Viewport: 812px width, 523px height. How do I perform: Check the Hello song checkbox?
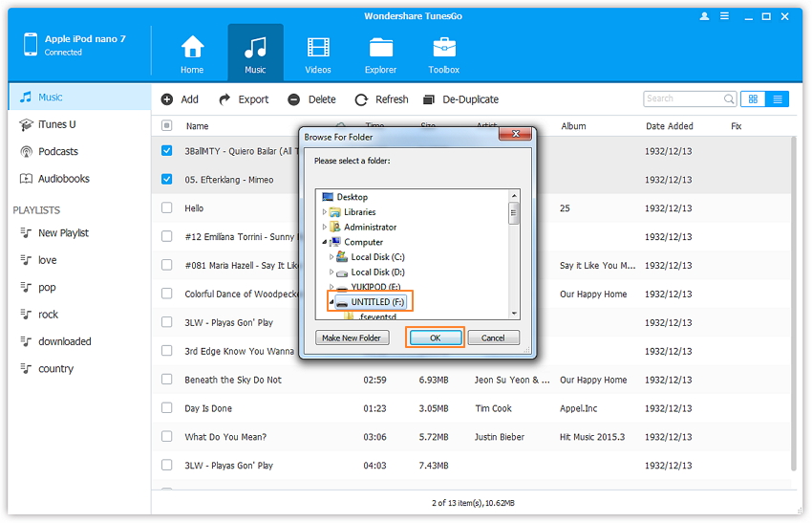pos(167,207)
